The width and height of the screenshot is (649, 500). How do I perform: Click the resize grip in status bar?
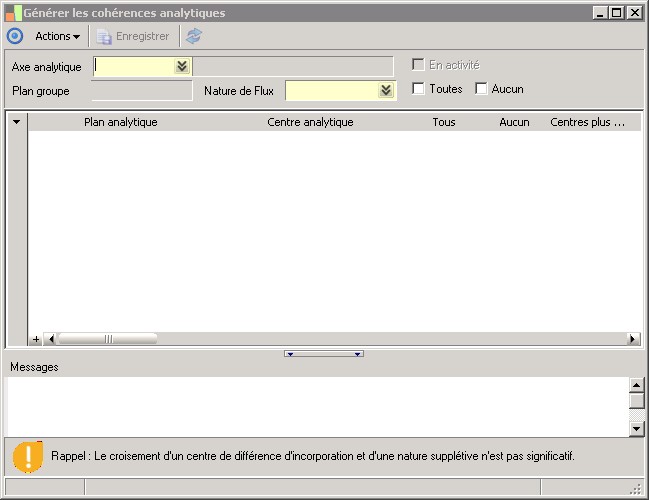click(x=635, y=489)
